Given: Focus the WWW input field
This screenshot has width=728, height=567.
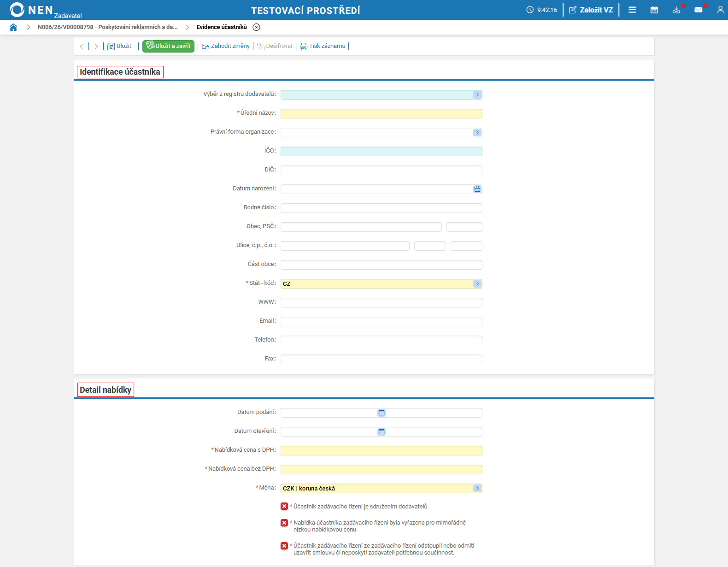Looking at the screenshot, I should pyautogui.click(x=382, y=302).
